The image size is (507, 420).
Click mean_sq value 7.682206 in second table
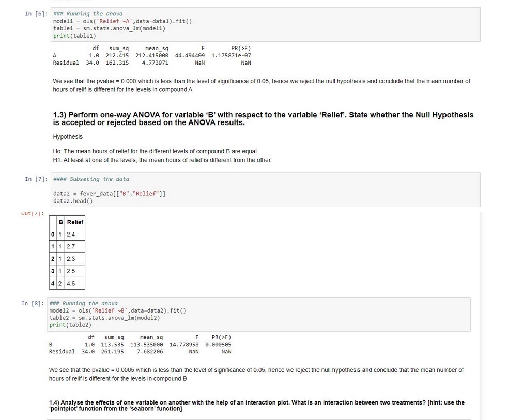(150, 352)
